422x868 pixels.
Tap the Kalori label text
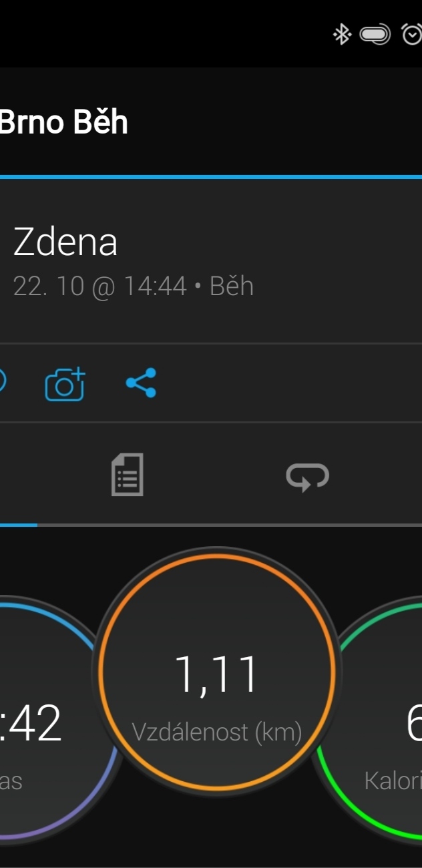393,781
